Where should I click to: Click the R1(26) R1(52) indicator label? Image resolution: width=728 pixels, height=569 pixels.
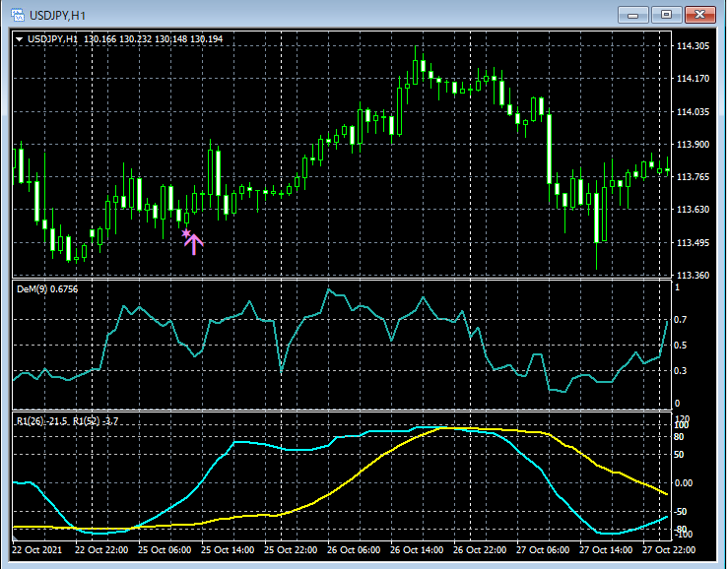(68, 420)
